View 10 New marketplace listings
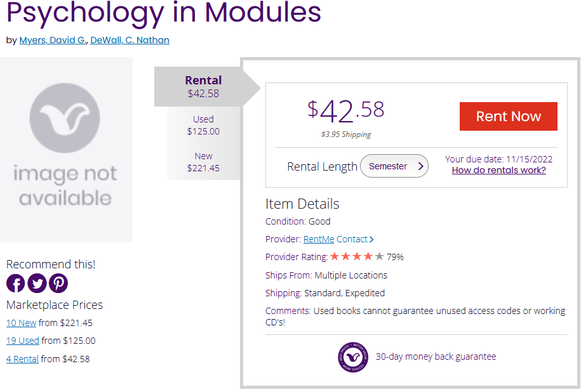This screenshot has height=392, width=581. coord(21,323)
